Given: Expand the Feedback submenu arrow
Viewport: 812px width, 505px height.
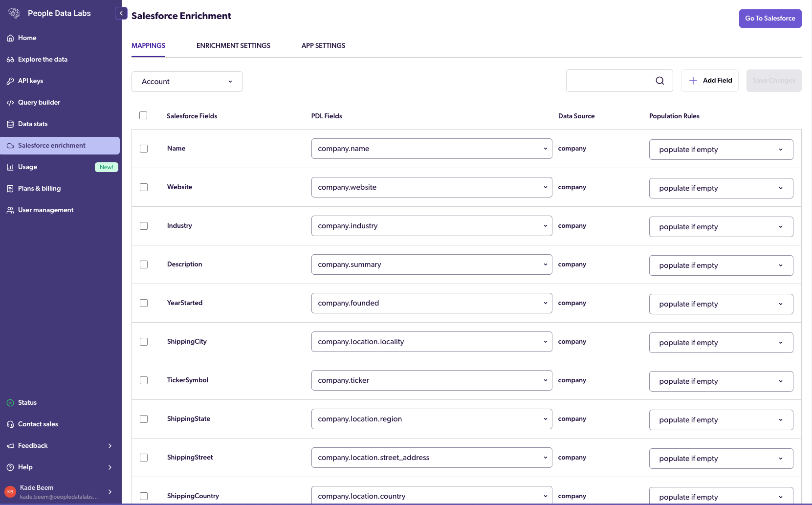Looking at the screenshot, I should (x=110, y=446).
